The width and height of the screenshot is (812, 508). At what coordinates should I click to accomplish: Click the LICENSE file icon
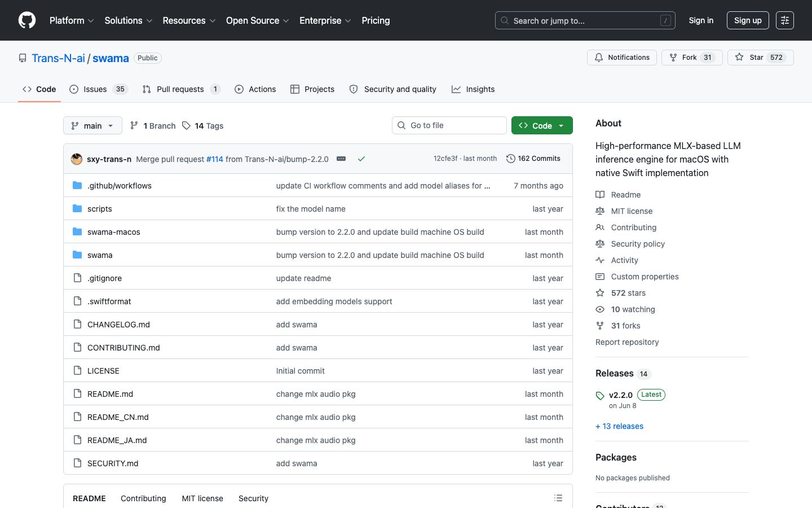pos(77,370)
